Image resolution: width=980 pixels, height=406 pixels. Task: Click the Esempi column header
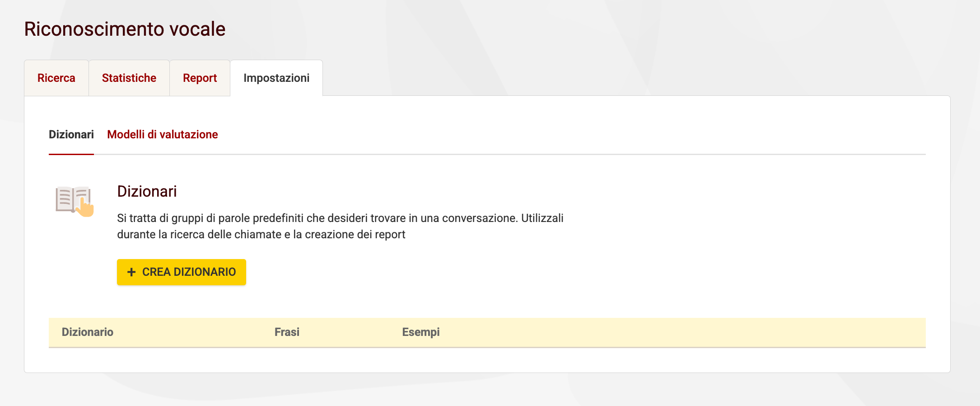click(421, 332)
